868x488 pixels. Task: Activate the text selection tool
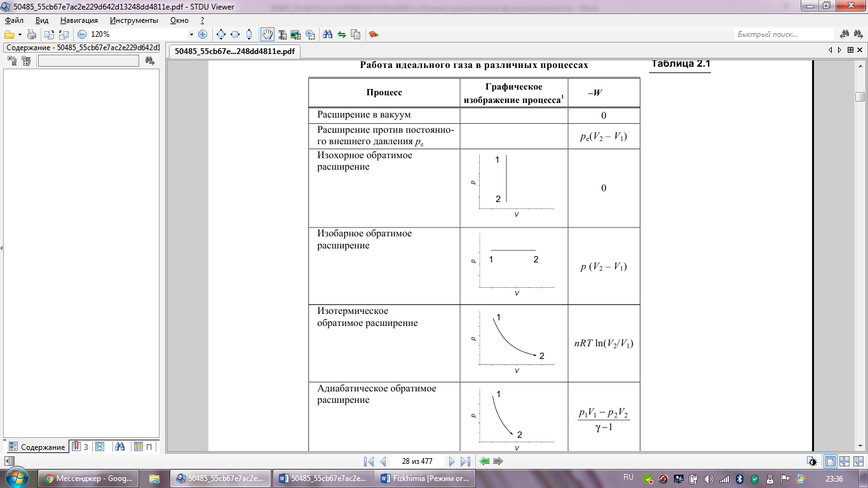pos(282,34)
